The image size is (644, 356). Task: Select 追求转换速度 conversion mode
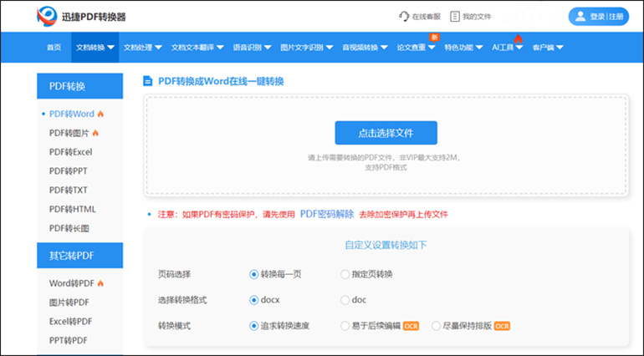(x=253, y=326)
